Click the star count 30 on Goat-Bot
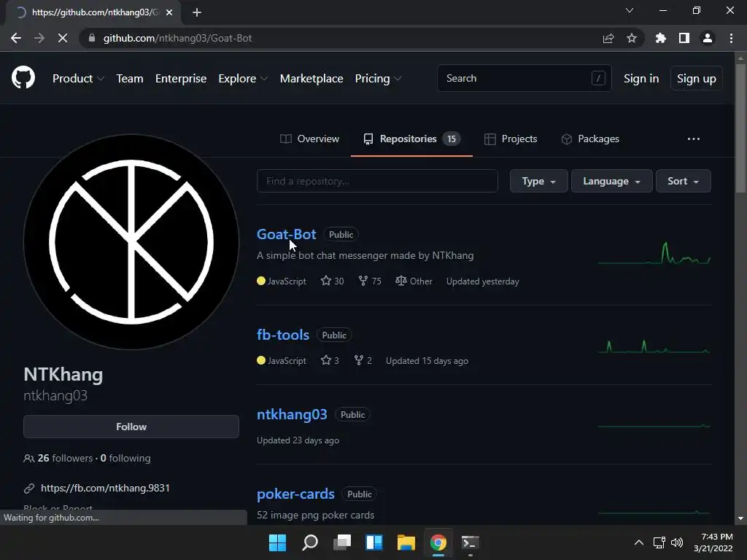 (x=332, y=281)
